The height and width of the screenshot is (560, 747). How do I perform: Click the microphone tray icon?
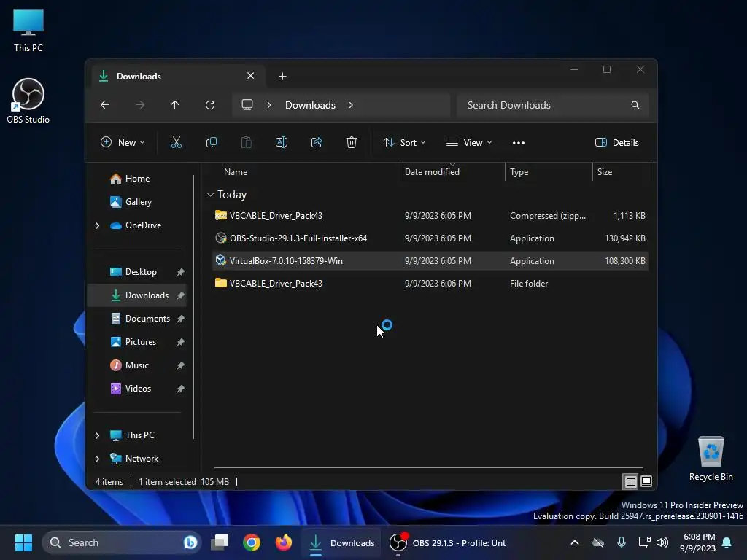click(x=622, y=542)
